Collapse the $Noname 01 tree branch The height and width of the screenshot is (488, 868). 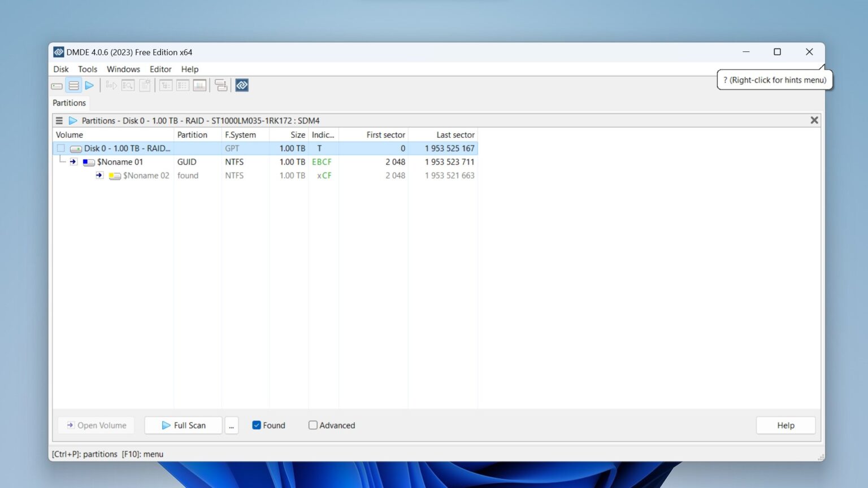pyautogui.click(x=73, y=162)
